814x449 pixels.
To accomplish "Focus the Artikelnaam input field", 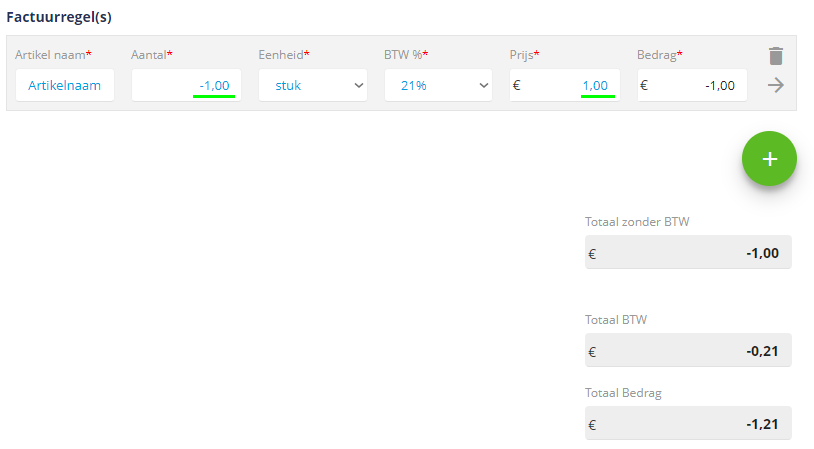I will click(64, 85).
